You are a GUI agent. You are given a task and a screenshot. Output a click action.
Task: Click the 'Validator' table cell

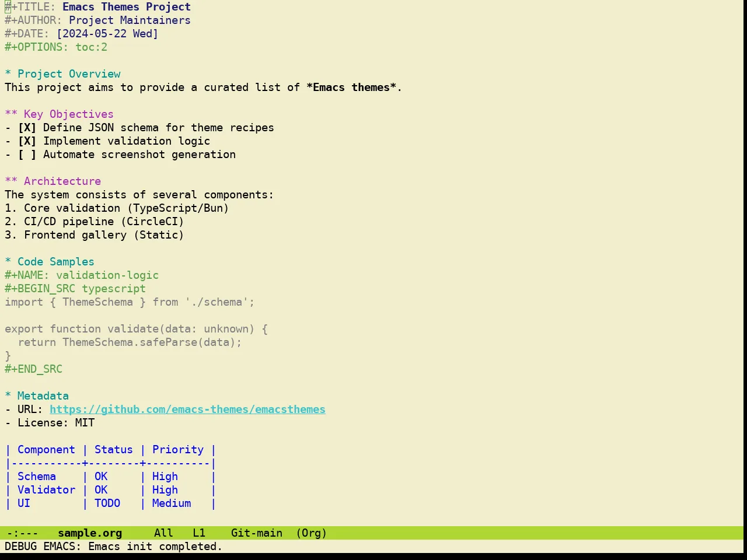tap(46, 490)
